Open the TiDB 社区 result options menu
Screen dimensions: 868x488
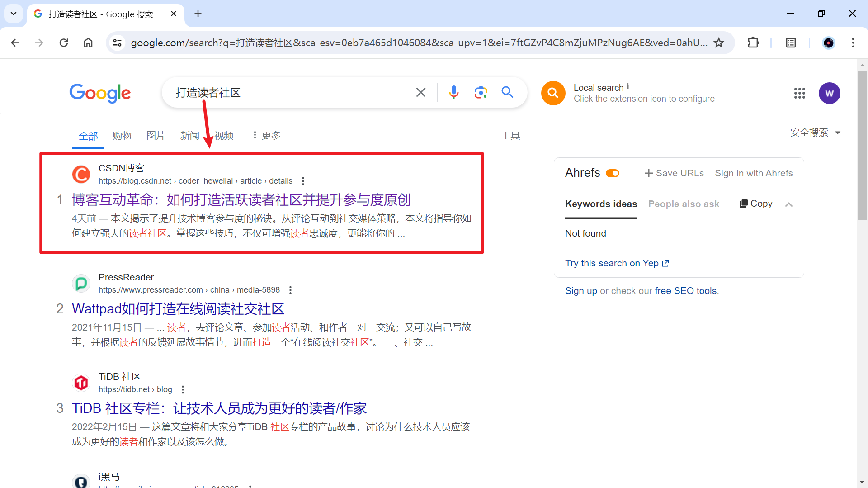pyautogui.click(x=183, y=389)
